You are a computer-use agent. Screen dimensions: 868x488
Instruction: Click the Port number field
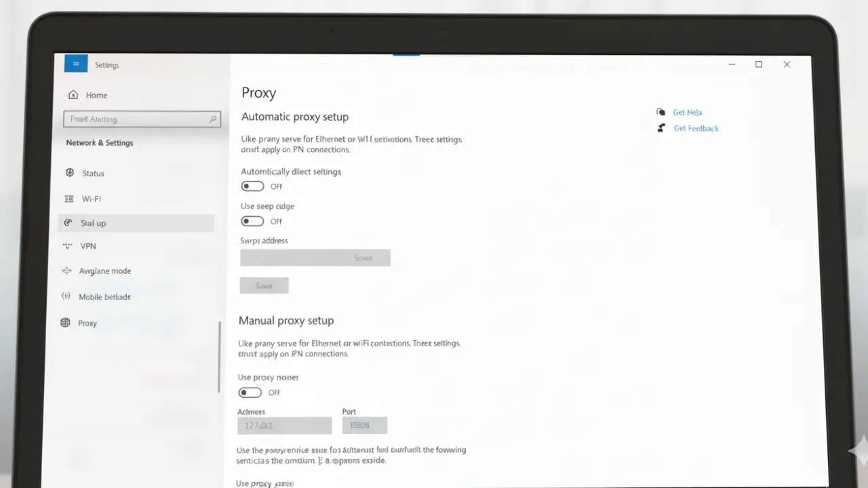[x=364, y=426]
